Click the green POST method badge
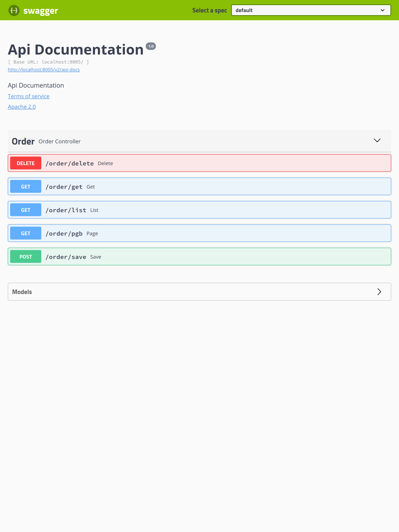 pyautogui.click(x=26, y=257)
